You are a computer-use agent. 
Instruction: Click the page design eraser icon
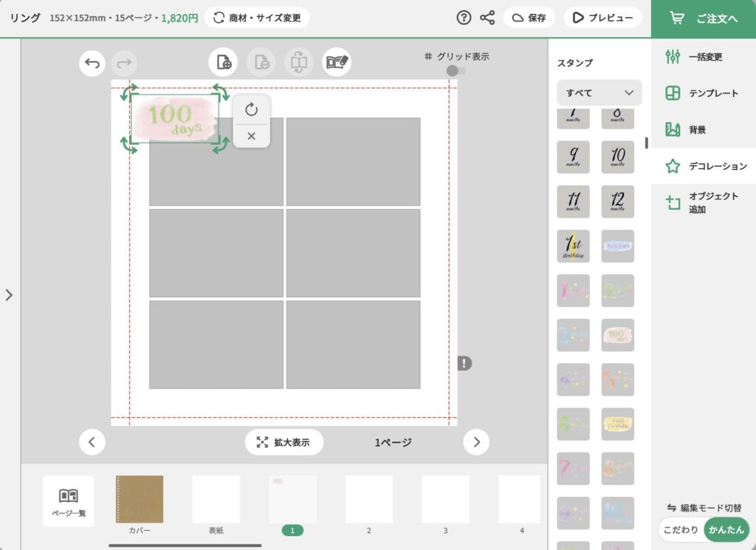click(337, 62)
